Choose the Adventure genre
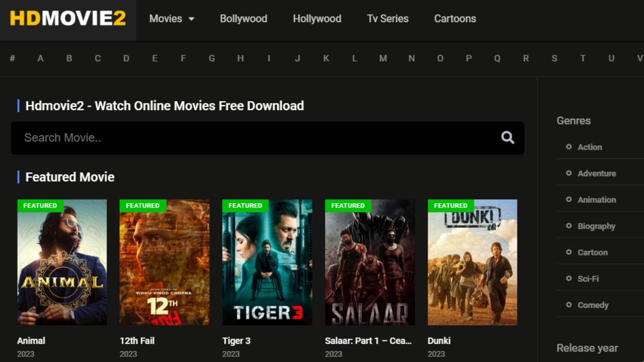Viewport: 644px width, 362px height. (597, 173)
